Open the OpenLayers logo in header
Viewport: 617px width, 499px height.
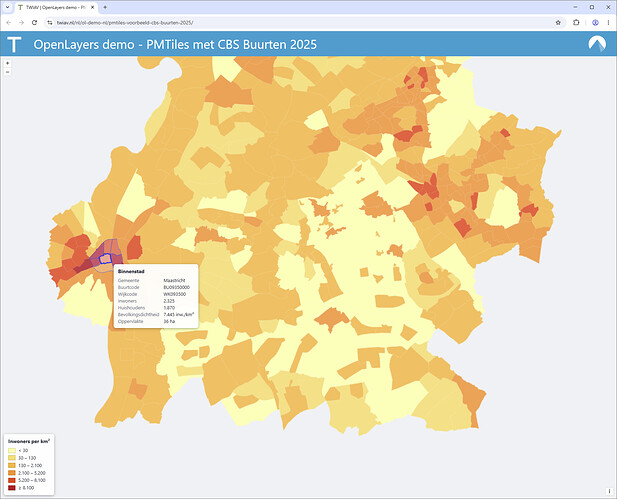coord(597,44)
